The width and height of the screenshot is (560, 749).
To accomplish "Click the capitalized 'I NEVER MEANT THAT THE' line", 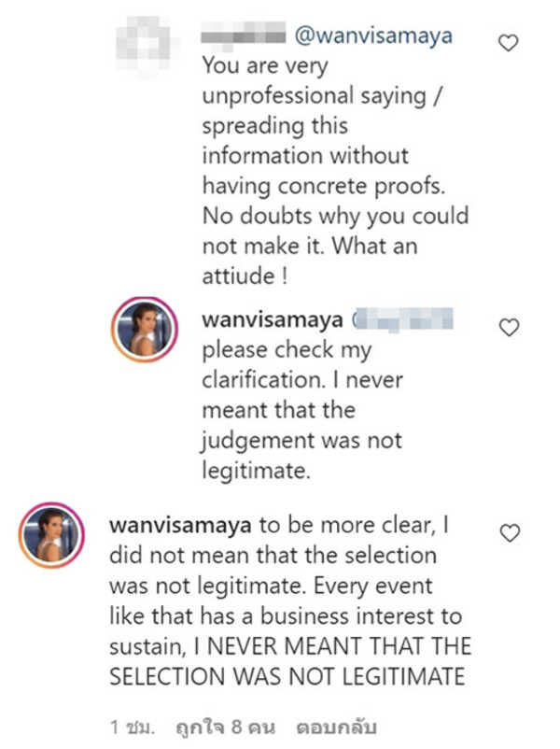I will 289,647.
